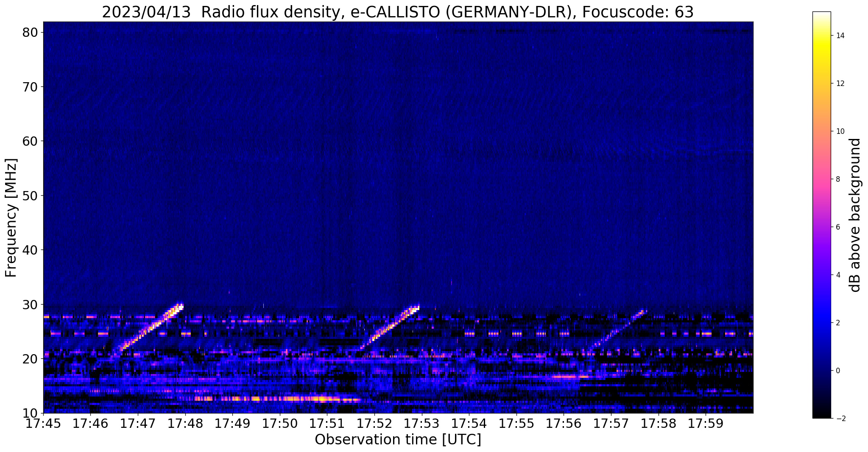Click the 20 MHz frequency tick label
The image size is (868, 452).
30,359
